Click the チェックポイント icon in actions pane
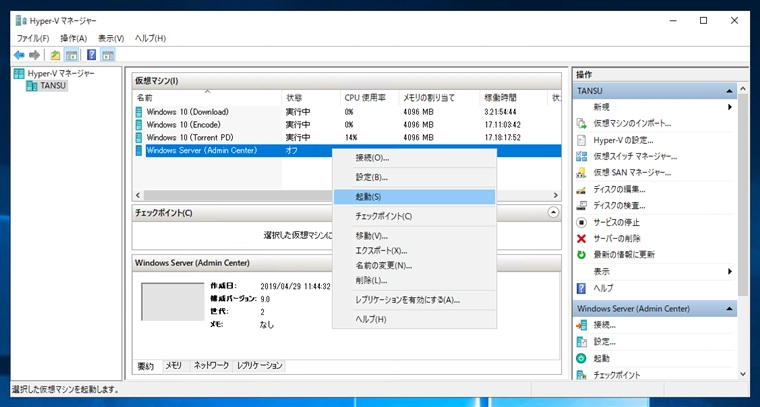The image size is (760, 407). 581,375
